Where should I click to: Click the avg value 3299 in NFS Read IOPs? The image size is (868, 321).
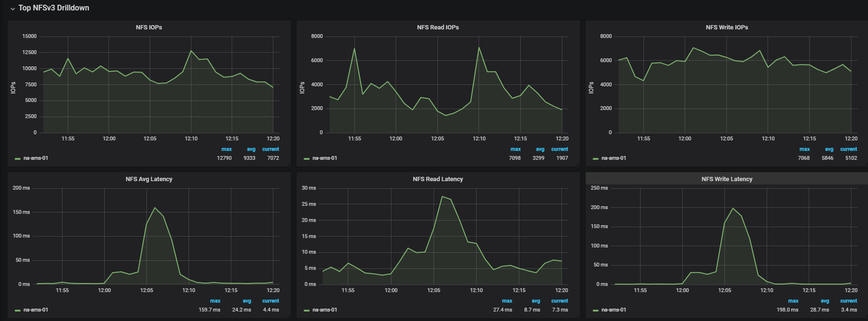point(538,158)
